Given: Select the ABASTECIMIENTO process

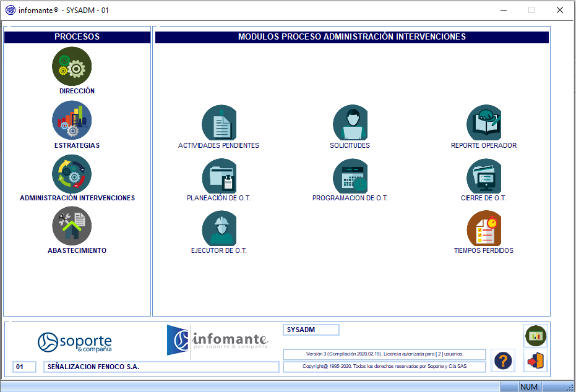Looking at the screenshot, I should [72, 226].
